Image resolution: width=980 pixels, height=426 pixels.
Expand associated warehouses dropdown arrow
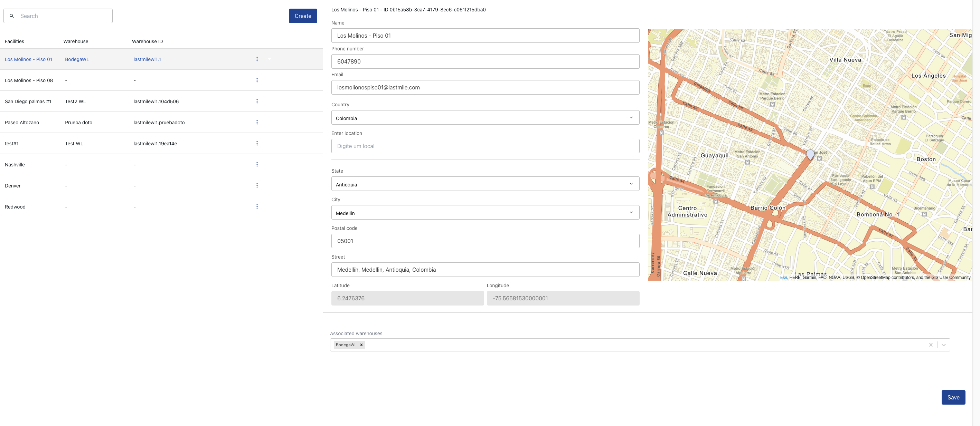point(943,345)
